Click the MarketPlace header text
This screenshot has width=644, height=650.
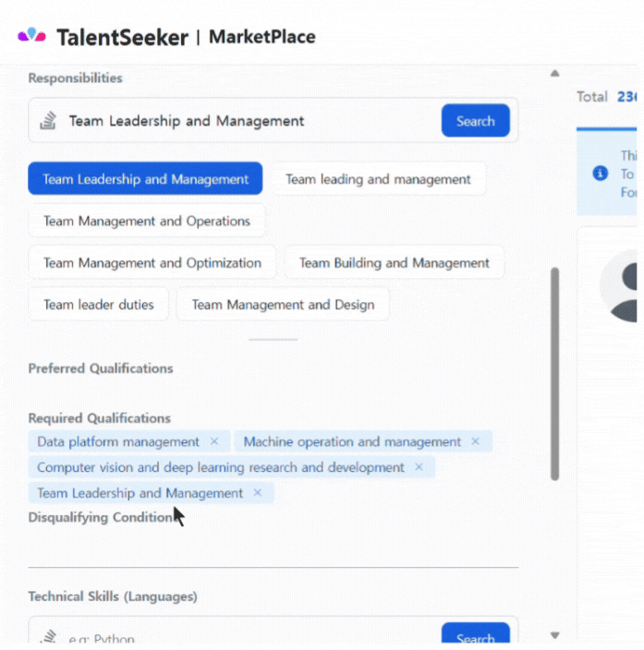coord(261,37)
